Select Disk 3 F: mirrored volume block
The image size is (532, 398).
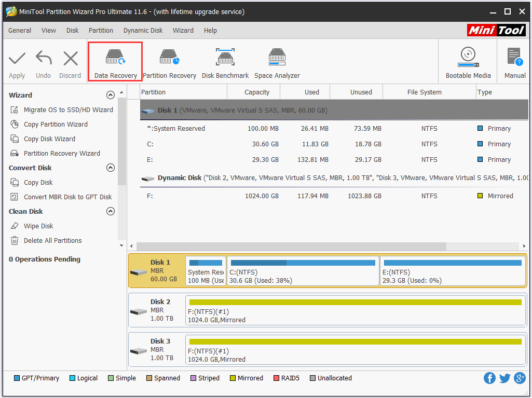click(x=356, y=349)
